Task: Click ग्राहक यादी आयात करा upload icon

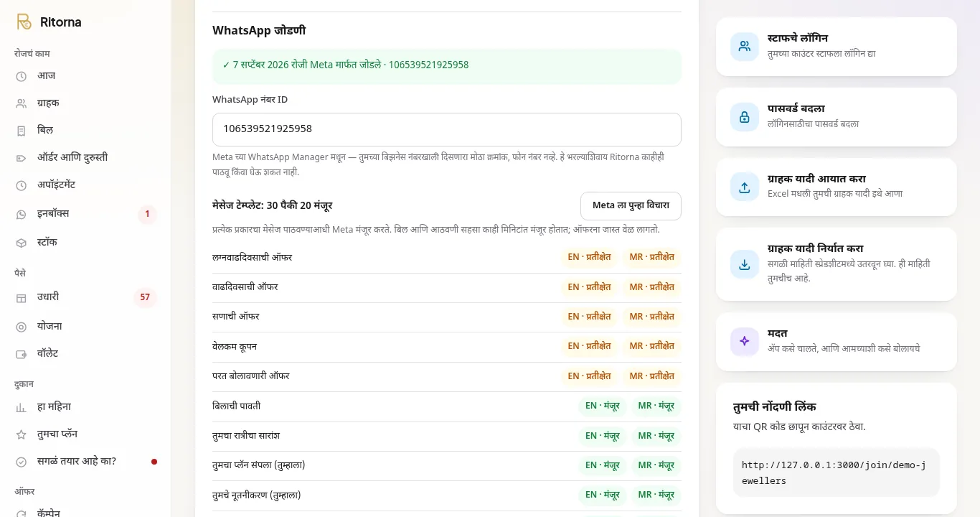Action: tap(745, 187)
